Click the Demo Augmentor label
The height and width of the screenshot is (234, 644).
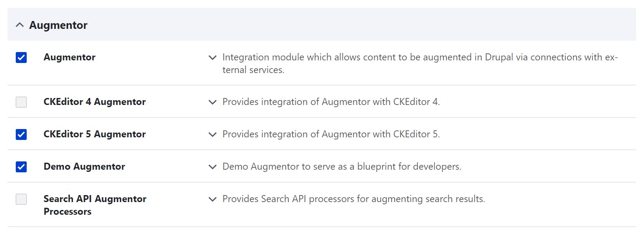pyautogui.click(x=84, y=167)
